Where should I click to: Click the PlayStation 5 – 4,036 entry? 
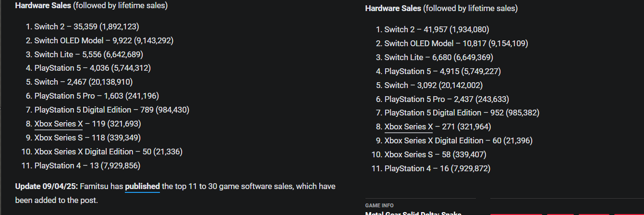(x=92, y=68)
